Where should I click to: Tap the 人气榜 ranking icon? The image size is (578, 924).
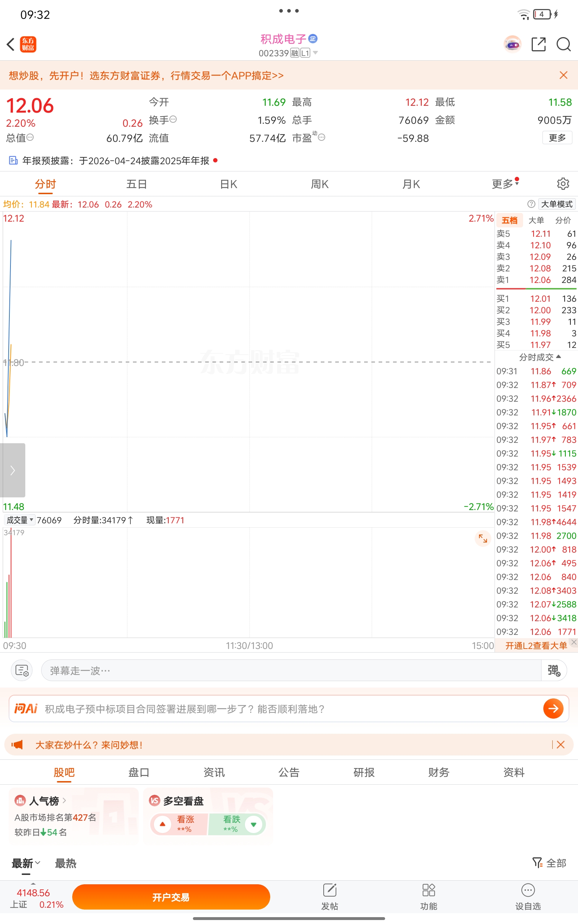pos(20,800)
